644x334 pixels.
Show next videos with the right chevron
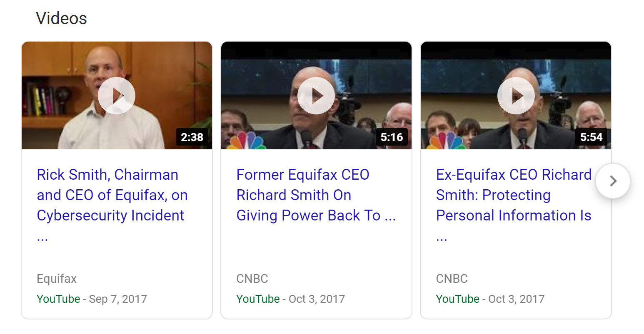(x=613, y=181)
